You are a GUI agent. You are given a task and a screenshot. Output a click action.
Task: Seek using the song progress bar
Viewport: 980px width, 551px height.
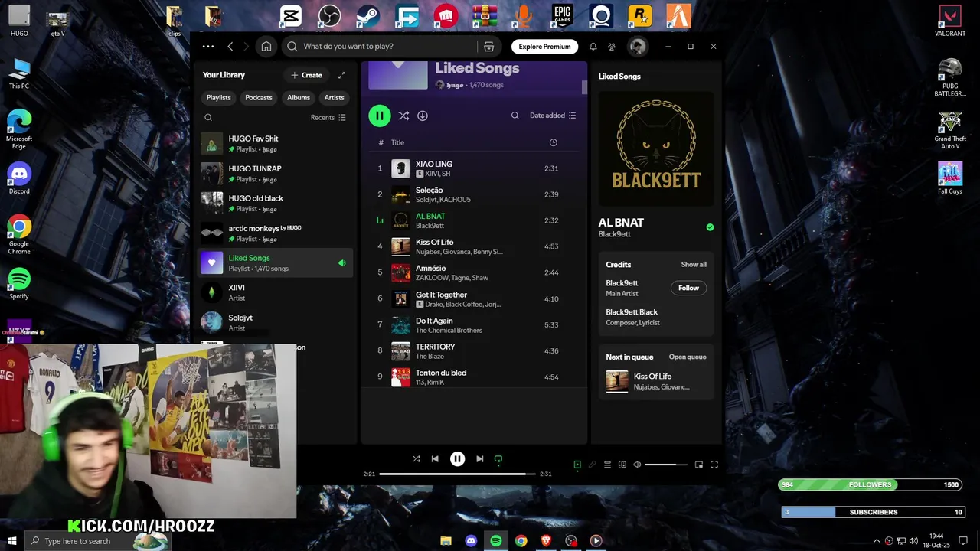pos(458,474)
